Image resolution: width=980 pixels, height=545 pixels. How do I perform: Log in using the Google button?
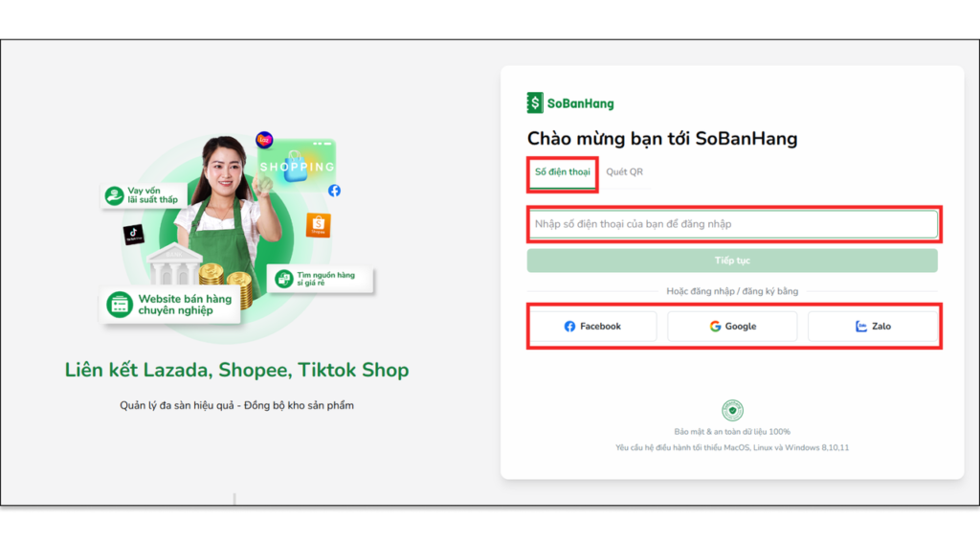click(x=732, y=327)
